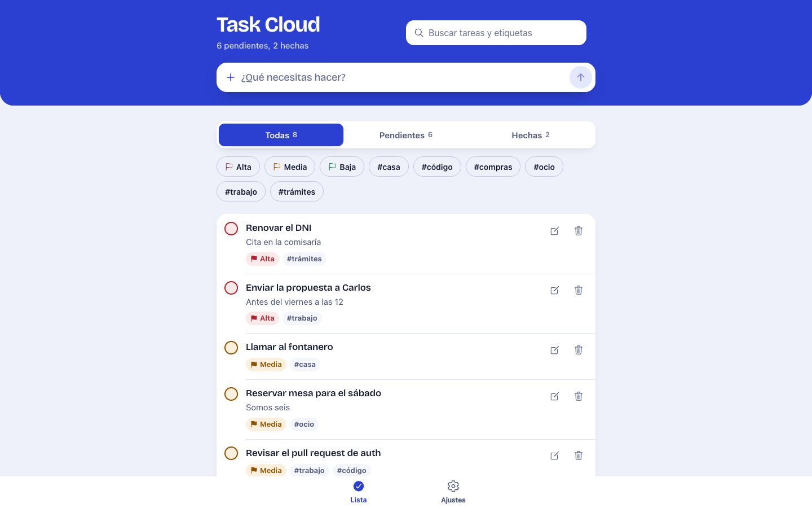Viewport: 812px width, 508px height.
Task: Delete Revisar el pull request task
Action: click(579, 456)
